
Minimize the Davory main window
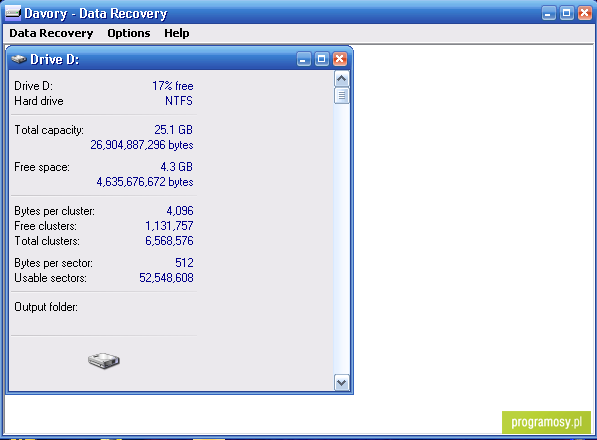coord(548,13)
